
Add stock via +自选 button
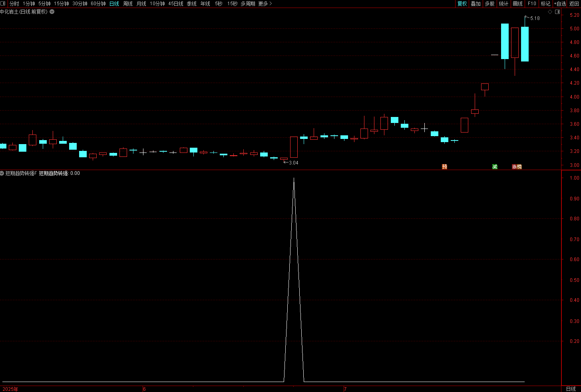pyautogui.click(x=560, y=4)
